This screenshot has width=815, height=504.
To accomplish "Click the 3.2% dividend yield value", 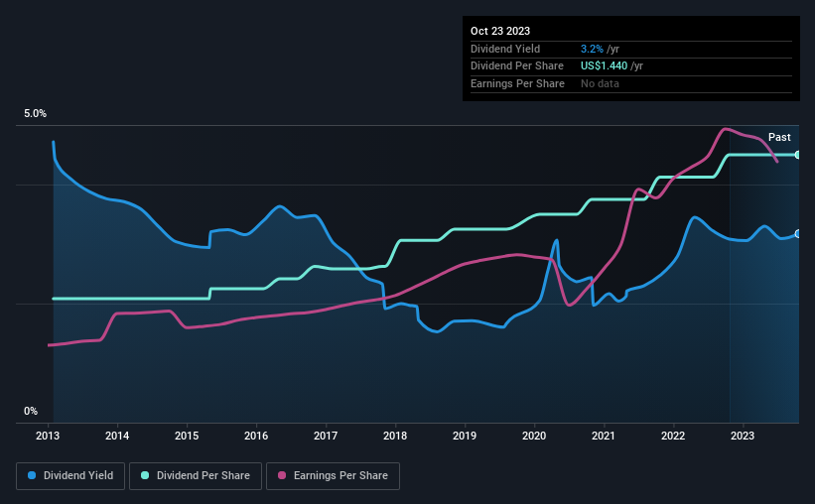I will pyautogui.click(x=592, y=49).
